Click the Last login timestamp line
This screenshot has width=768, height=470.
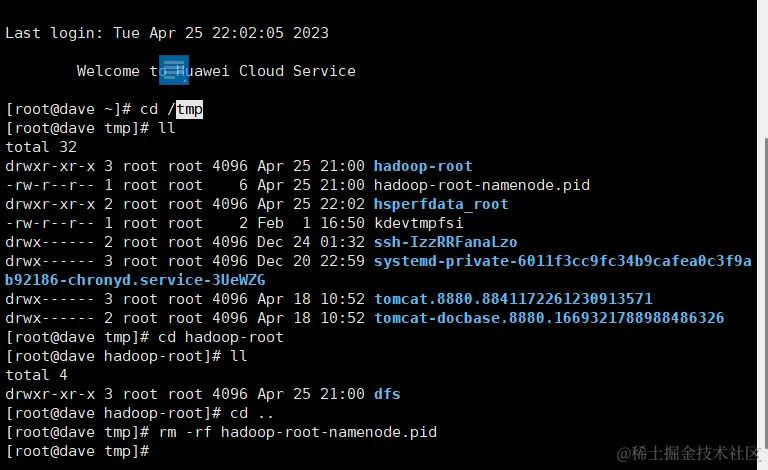click(x=167, y=33)
